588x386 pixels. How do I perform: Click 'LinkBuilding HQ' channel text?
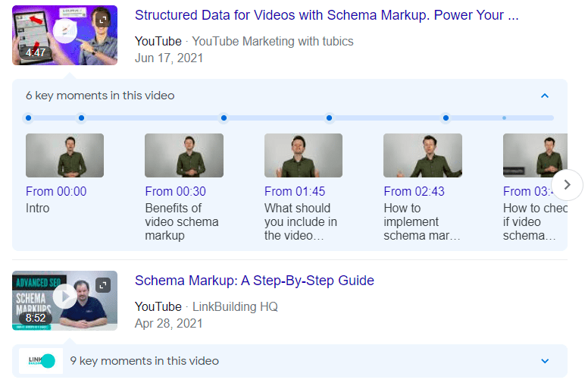pyautogui.click(x=235, y=307)
